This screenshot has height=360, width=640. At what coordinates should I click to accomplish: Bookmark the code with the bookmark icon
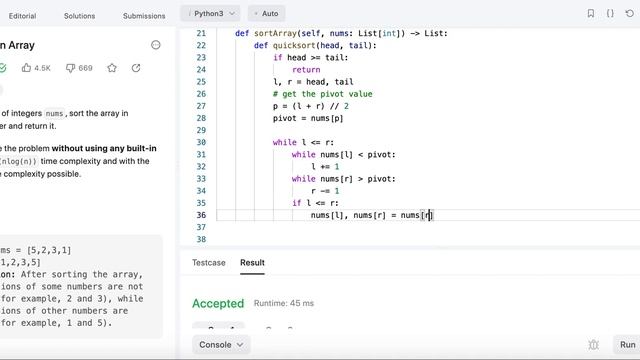point(591,13)
